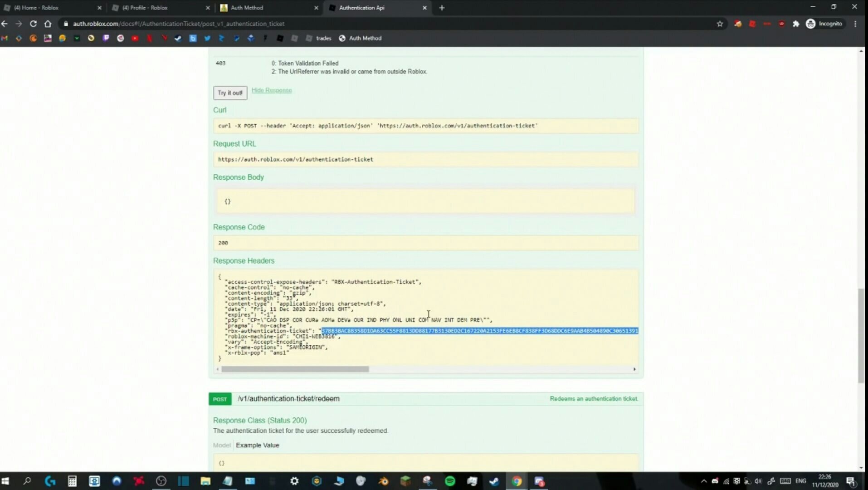Open the Twitter bookmark

click(207, 38)
